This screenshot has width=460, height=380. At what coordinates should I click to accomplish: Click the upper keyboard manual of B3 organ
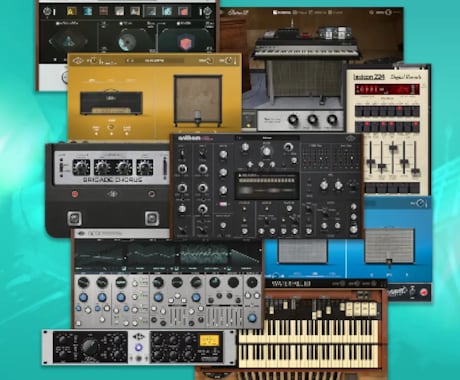[309, 332]
